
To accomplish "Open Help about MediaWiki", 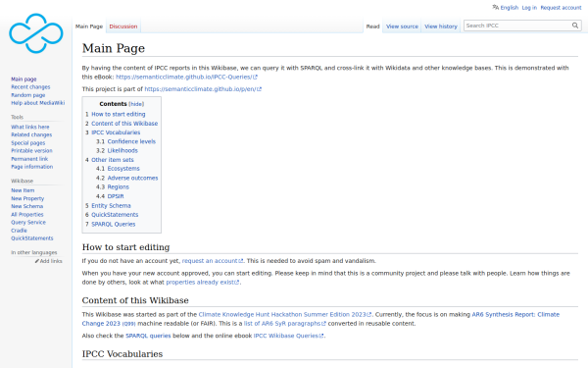I will pos(38,103).
